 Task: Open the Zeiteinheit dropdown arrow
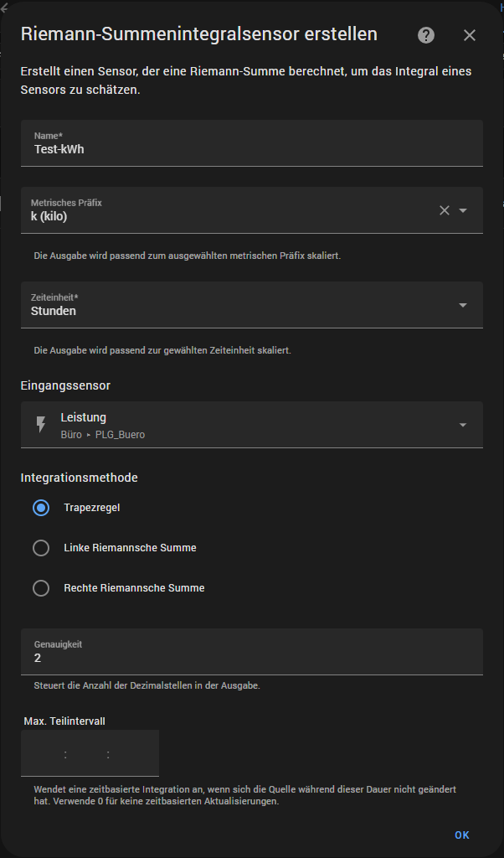pyautogui.click(x=463, y=305)
